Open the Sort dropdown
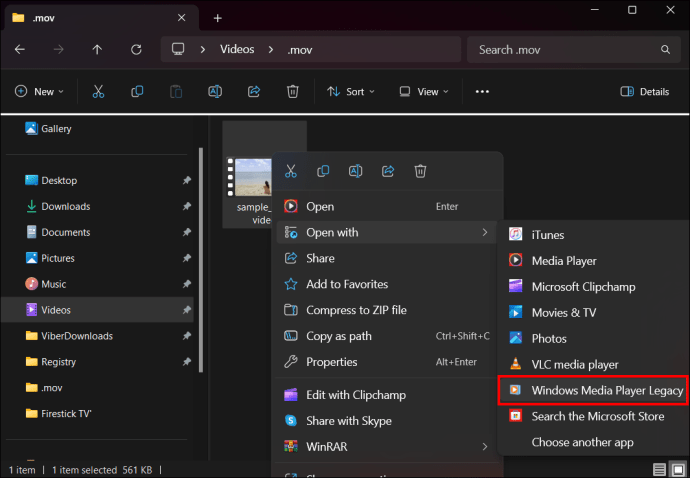 351,92
